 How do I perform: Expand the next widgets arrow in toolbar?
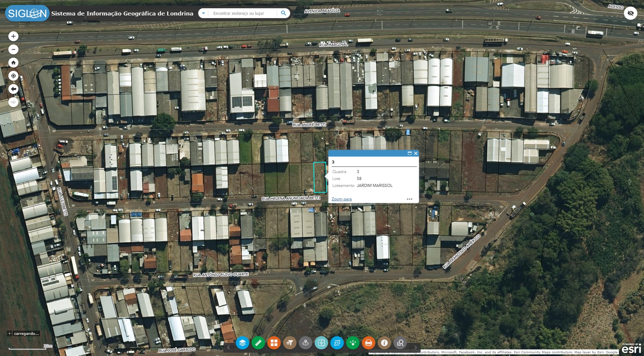(416, 347)
